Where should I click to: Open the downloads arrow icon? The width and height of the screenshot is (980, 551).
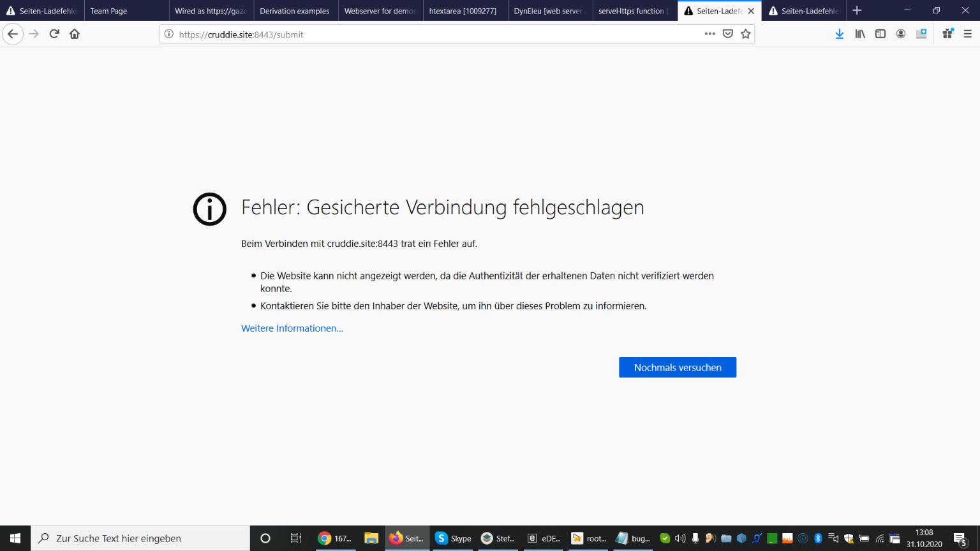[840, 34]
